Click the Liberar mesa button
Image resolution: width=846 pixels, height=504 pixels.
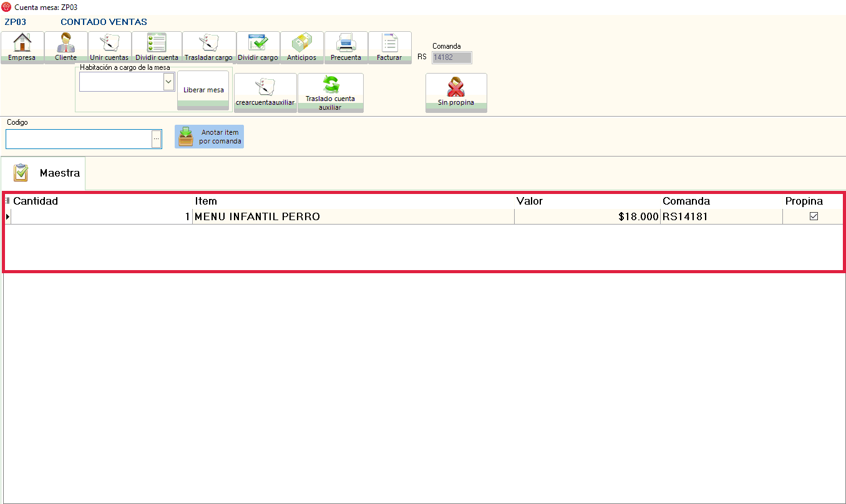pos(203,90)
